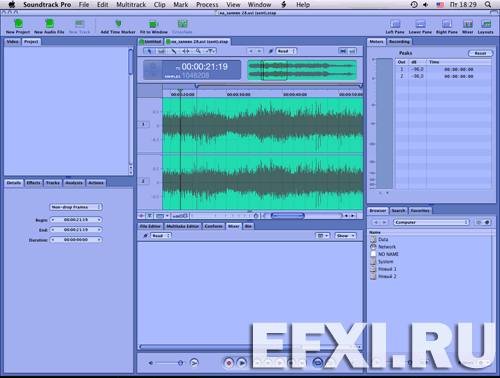This screenshot has width=500, height=378.
Task: Switch to the Analysis tab
Action: pyautogui.click(x=74, y=183)
